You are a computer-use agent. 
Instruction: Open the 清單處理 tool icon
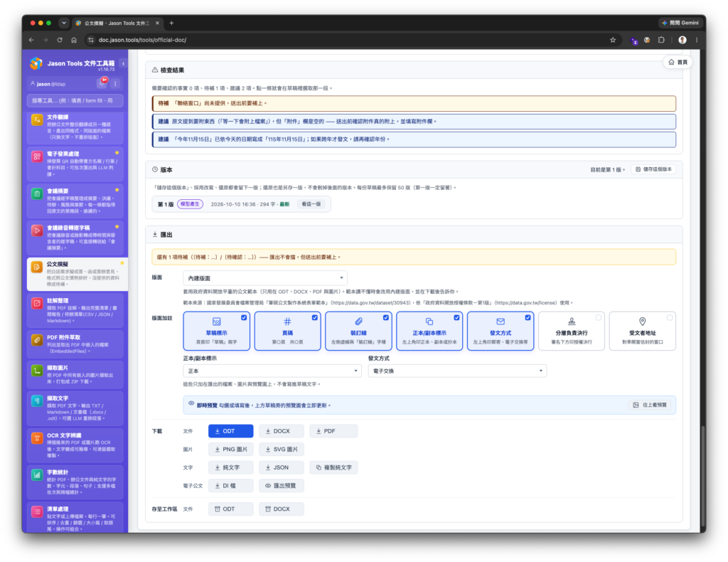[x=37, y=511]
